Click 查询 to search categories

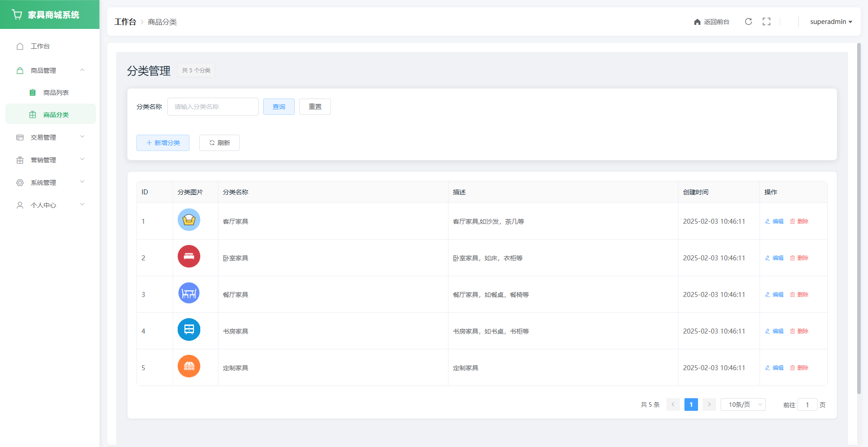pos(279,107)
